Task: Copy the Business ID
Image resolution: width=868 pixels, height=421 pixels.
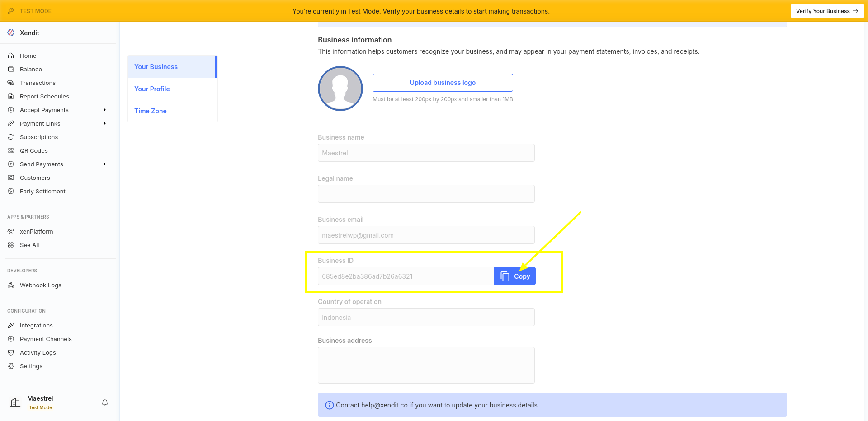Action: click(x=514, y=276)
